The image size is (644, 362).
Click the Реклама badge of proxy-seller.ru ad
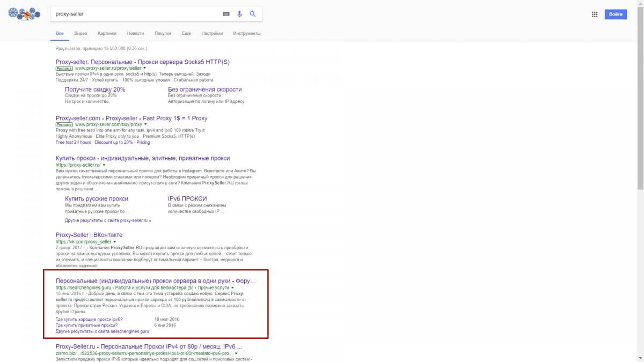pos(64,69)
